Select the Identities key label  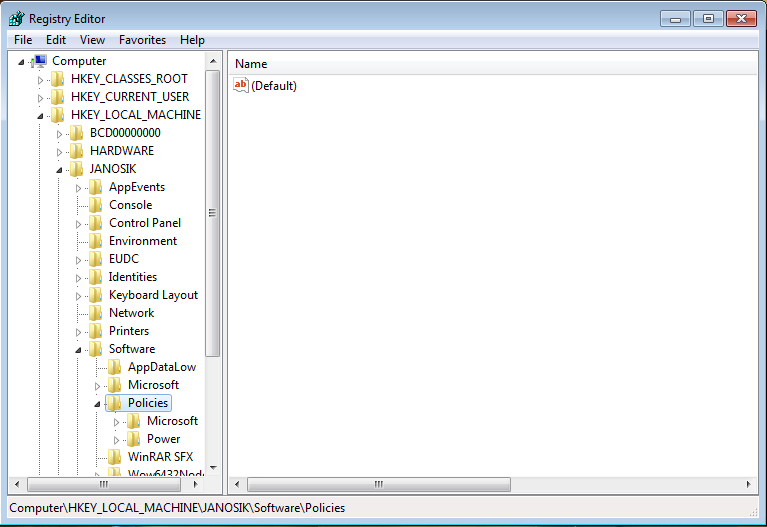pos(133,277)
